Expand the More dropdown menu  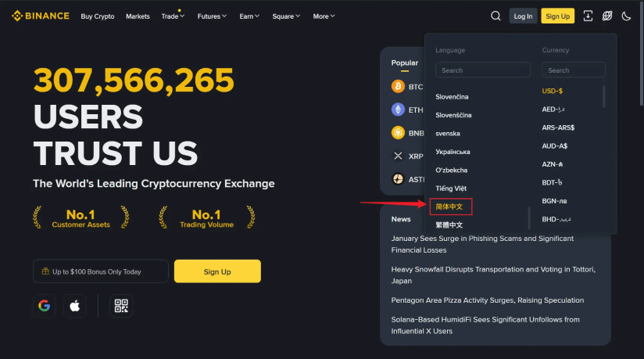324,16
